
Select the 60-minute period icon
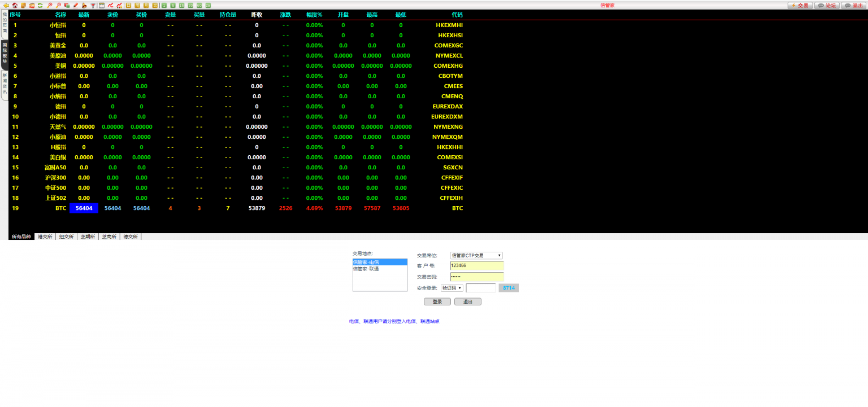[x=199, y=5]
